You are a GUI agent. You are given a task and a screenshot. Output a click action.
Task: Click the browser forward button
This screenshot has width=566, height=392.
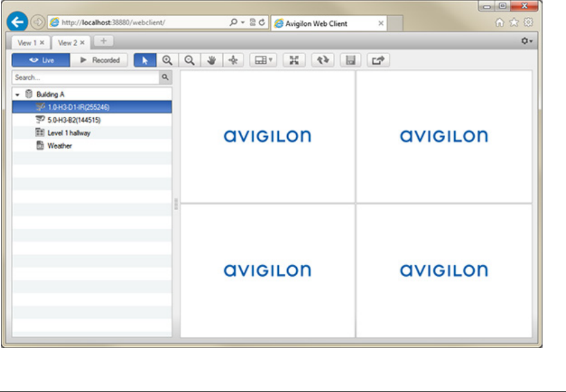pos(37,22)
